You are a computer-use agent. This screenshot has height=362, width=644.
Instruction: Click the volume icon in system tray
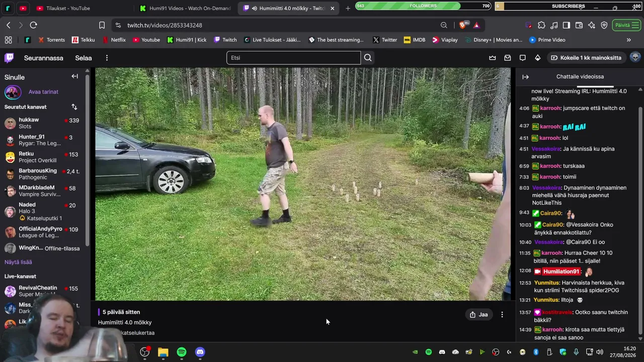point(600,352)
